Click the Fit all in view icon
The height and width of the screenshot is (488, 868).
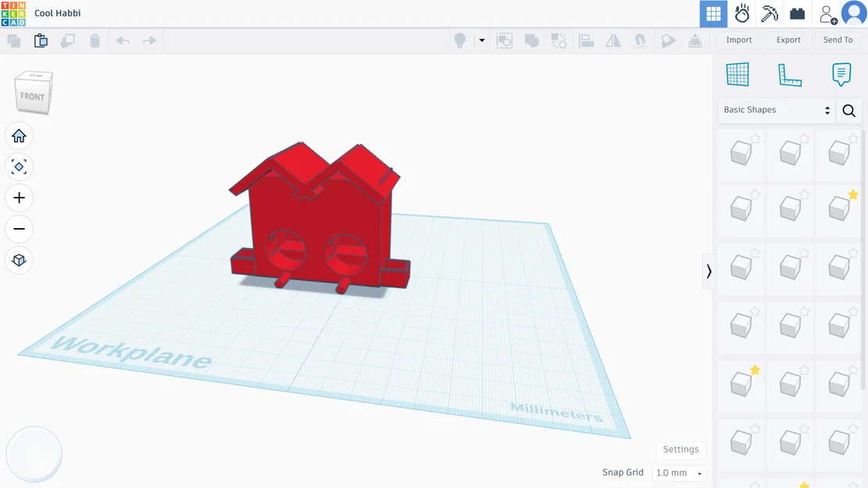coord(19,167)
